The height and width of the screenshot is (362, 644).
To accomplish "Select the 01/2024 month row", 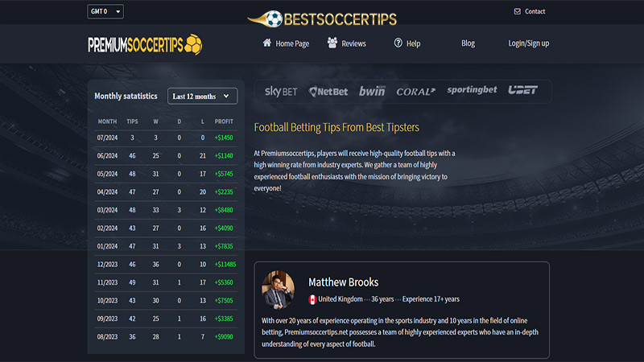I will point(166,246).
